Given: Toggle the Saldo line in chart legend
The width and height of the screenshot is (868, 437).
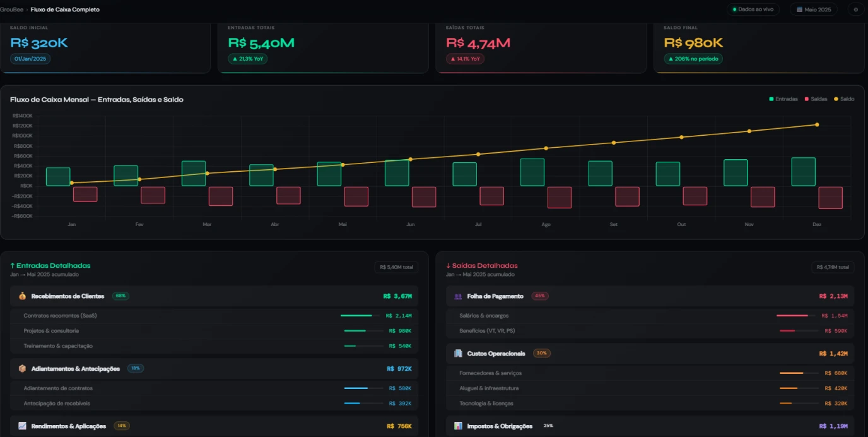Looking at the screenshot, I should (x=844, y=99).
